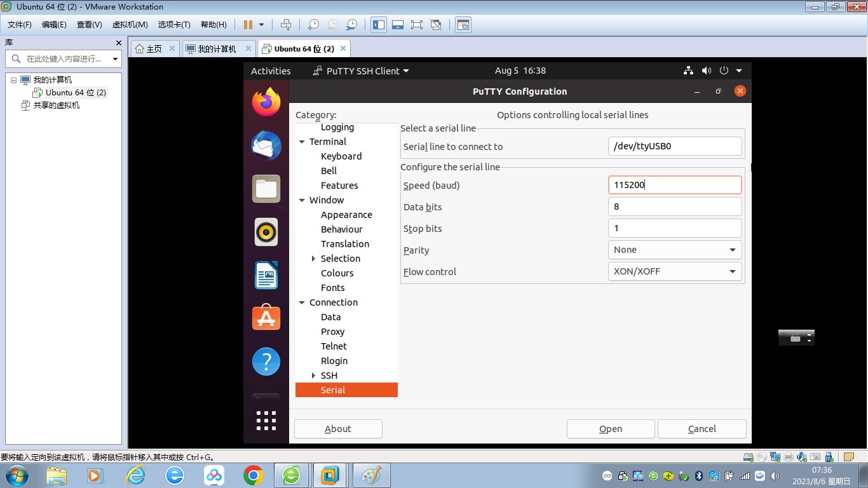
Task: Click the Ubuntu power icon in top bar
Action: click(x=724, y=71)
